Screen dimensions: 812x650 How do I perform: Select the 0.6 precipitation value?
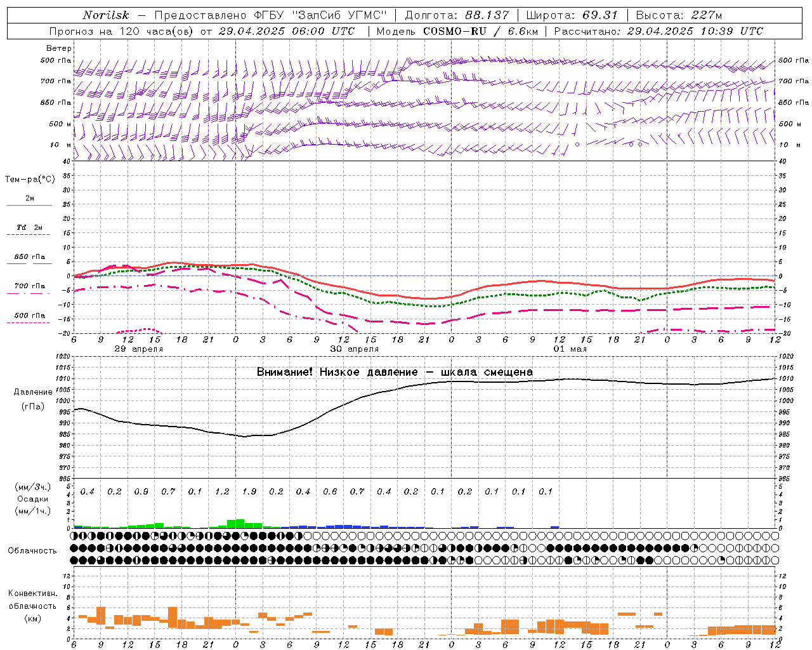click(x=330, y=492)
